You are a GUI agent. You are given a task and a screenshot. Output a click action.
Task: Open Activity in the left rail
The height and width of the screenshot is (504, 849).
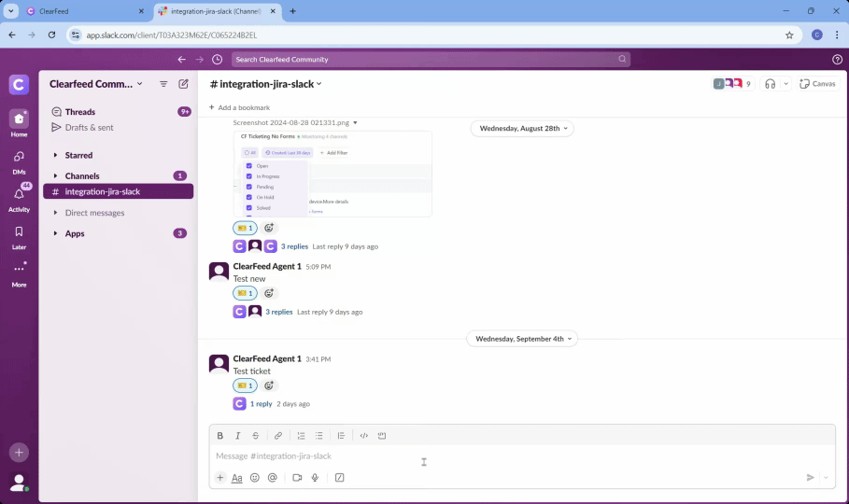[19, 195]
